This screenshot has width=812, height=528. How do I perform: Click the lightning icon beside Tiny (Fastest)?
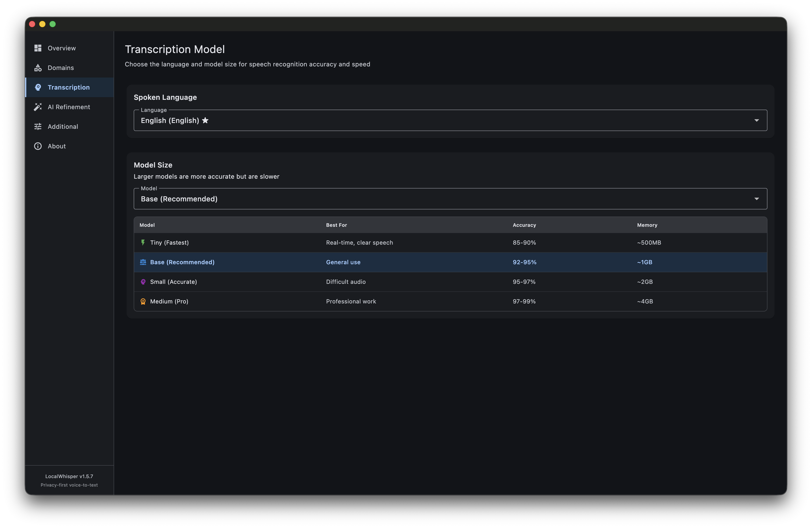143,243
